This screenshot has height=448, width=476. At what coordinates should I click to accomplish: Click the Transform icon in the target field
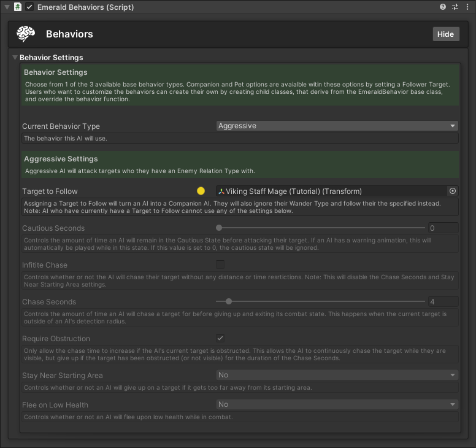[x=221, y=191]
